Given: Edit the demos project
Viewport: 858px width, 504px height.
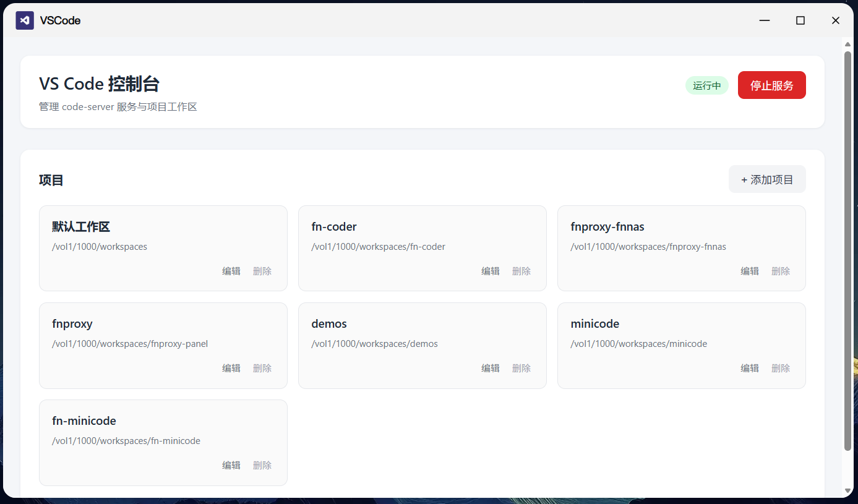Looking at the screenshot, I should pos(491,368).
